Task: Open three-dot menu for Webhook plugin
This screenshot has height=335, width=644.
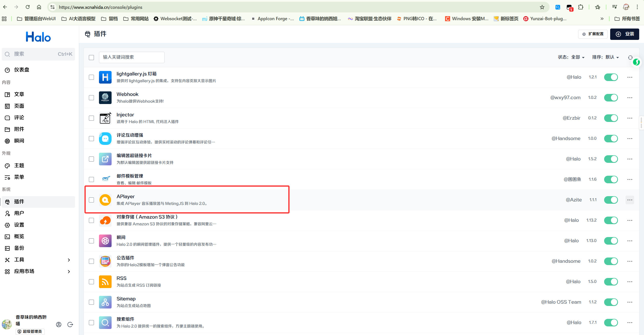Action: coord(630,97)
